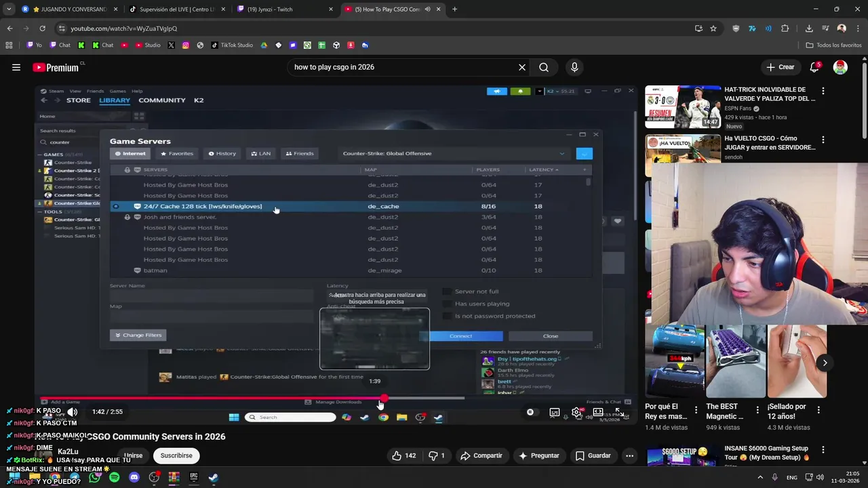The image size is (868, 488).
Task: Reload the current page
Action: click(x=42, y=28)
